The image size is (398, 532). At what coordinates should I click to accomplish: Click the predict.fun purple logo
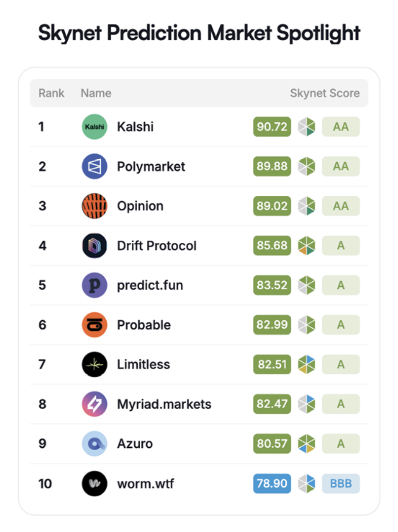click(94, 285)
